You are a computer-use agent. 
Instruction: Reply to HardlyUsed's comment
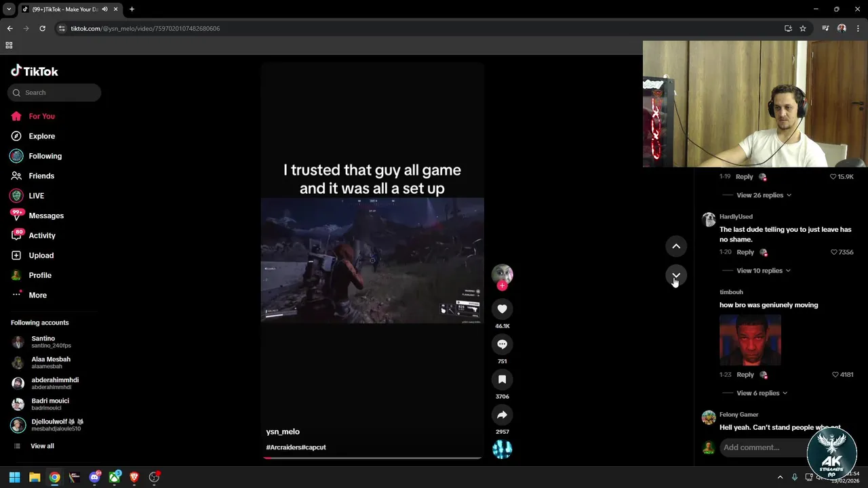coord(745,252)
